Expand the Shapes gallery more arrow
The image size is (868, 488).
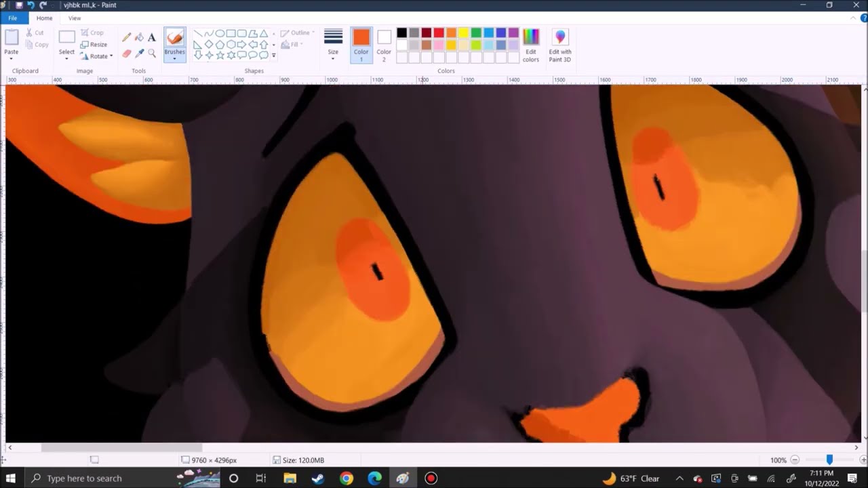pyautogui.click(x=274, y=56)
